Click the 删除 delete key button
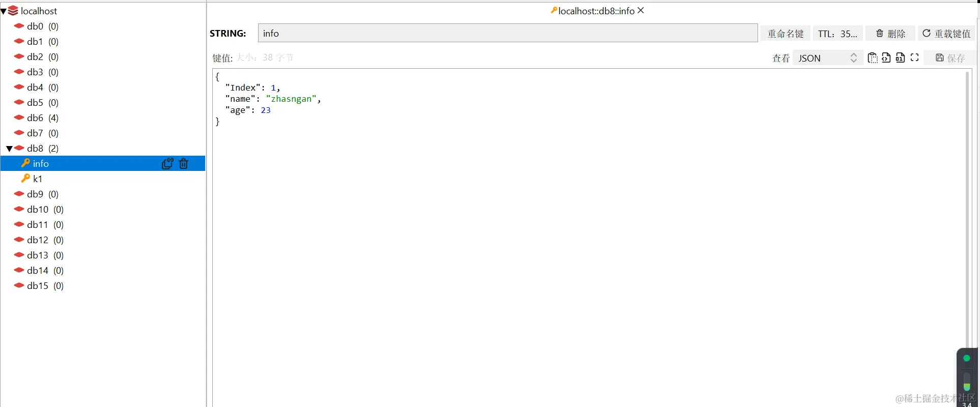Screen dimensions: 980x407 [x=890, y=34]
